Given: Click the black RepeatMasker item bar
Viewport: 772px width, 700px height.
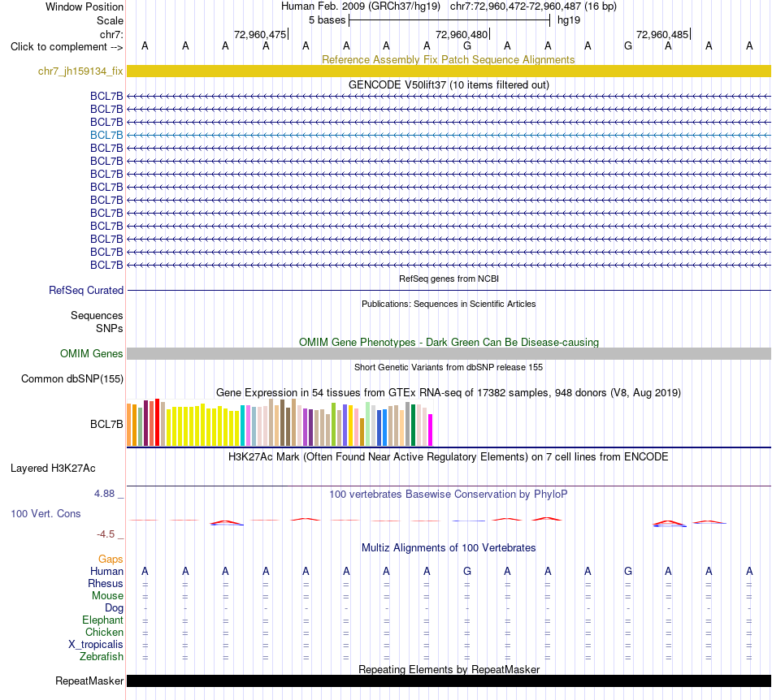Looking at the screenshot, I should pyautogui.click(x=449, y=681).
